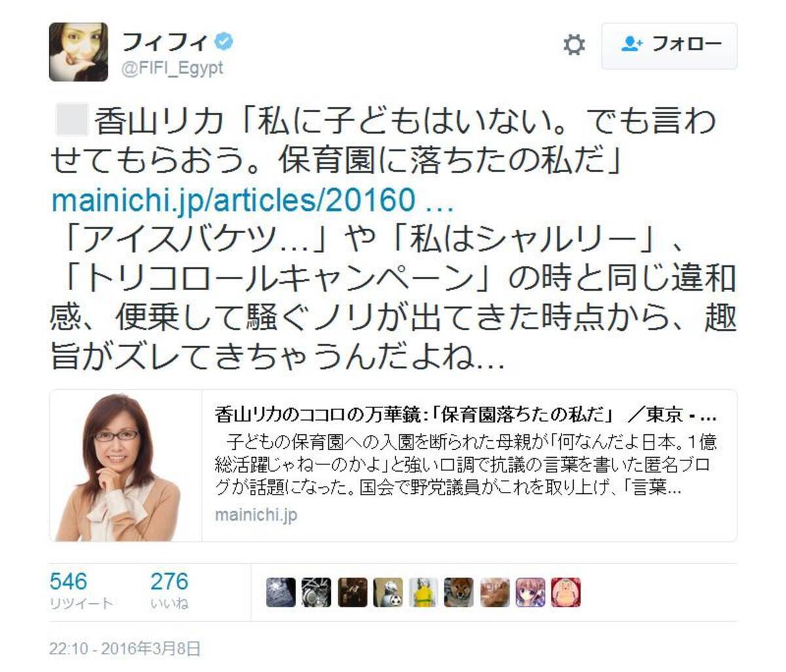This screenshot has height=672, width=786.
Task: Open the yellow figure avatar icon
Action: click(x=422, y=593)
